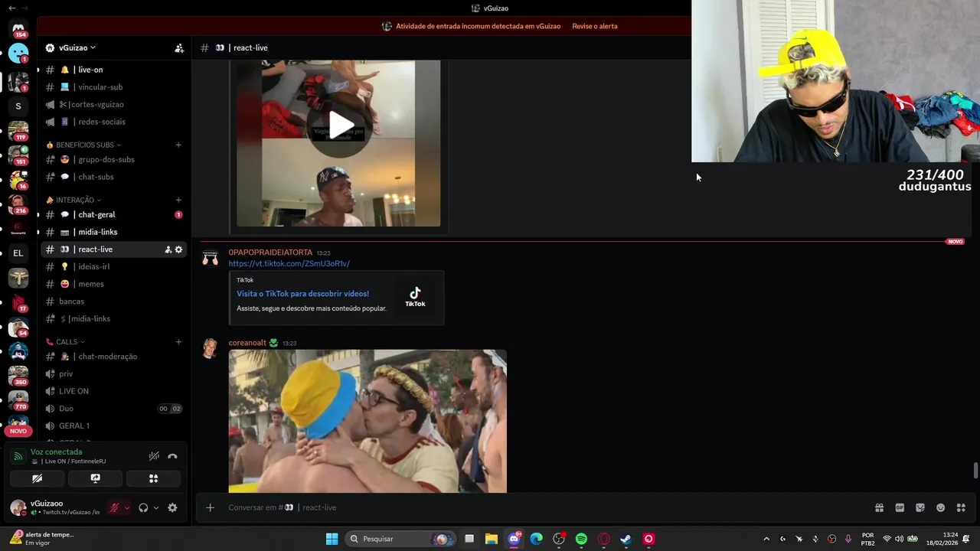Join the LIVE ON voice channel
The image size is (980, 551).
113,391
